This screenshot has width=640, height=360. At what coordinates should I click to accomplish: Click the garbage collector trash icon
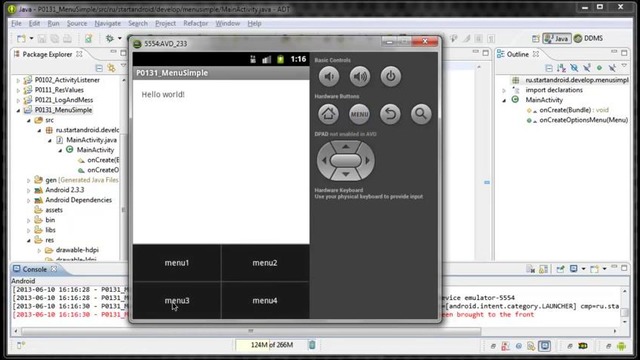312,345
